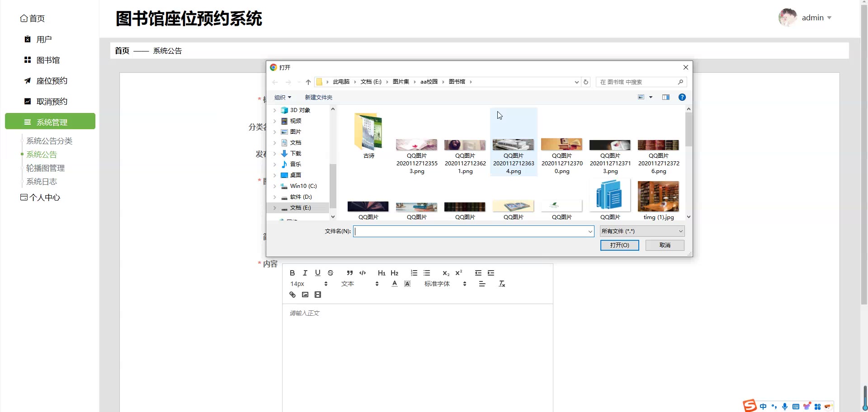Image resolution: width=868 pixels, height=412 pixels.
Task: Open the 文本 paragraph format dropdown
Action: tap(360, 284)
